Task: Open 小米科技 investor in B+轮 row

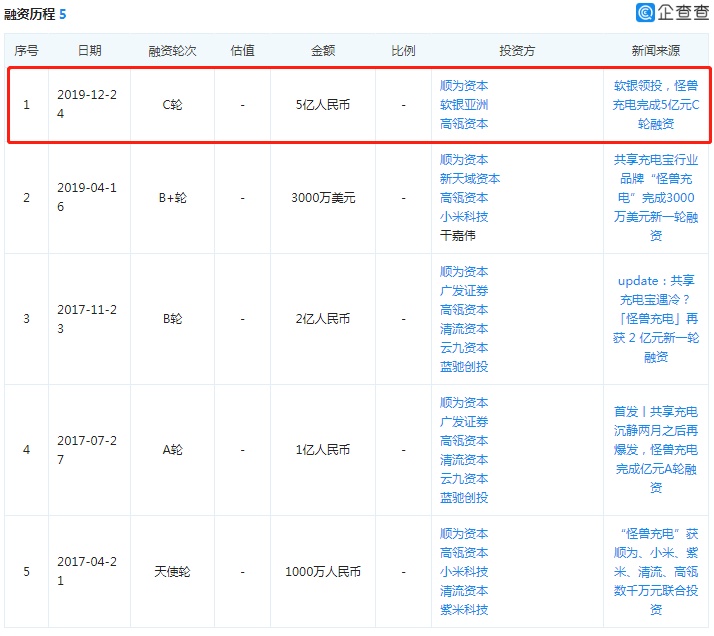Action: 464,217
